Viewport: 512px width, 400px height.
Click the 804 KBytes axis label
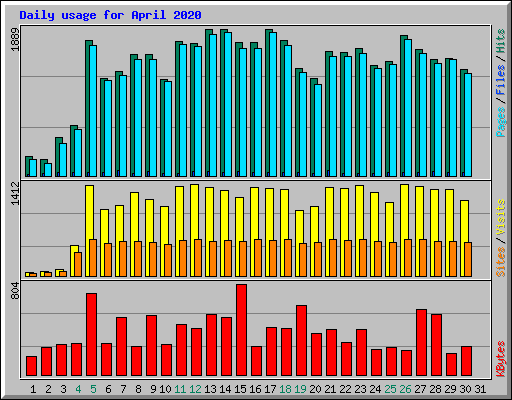[15, 290]
